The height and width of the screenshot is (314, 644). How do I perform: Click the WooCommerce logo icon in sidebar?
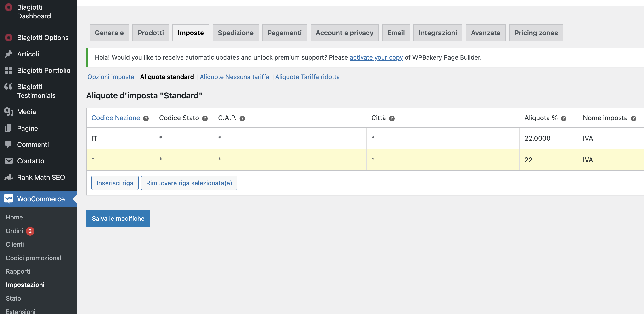click(9, 198)
